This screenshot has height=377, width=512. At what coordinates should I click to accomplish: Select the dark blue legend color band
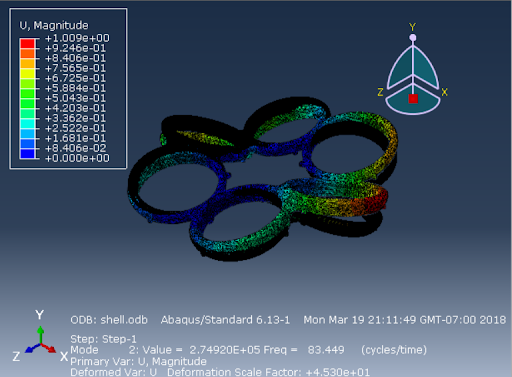(27, 154)
